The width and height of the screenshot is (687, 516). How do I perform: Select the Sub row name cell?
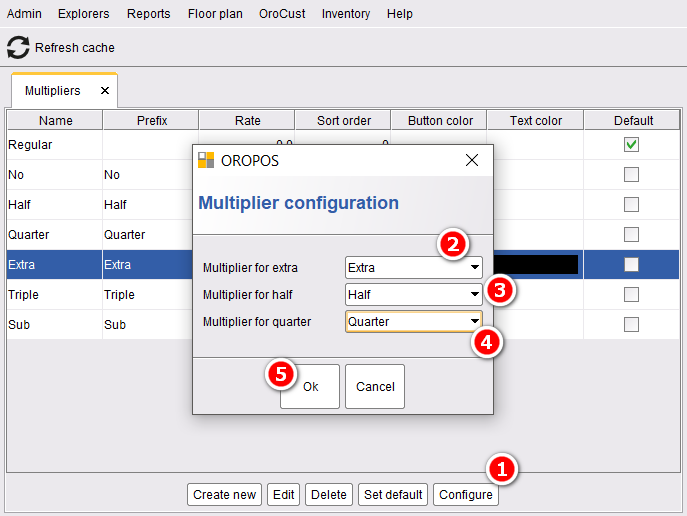tap(55, 325)
